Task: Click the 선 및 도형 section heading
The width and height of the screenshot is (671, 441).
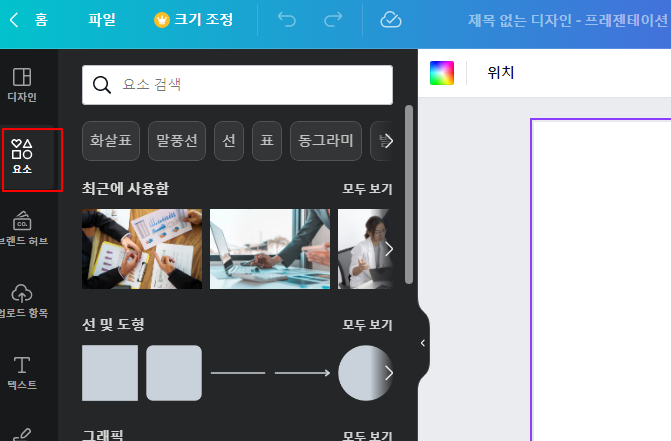Action: (x=113, y=325)
